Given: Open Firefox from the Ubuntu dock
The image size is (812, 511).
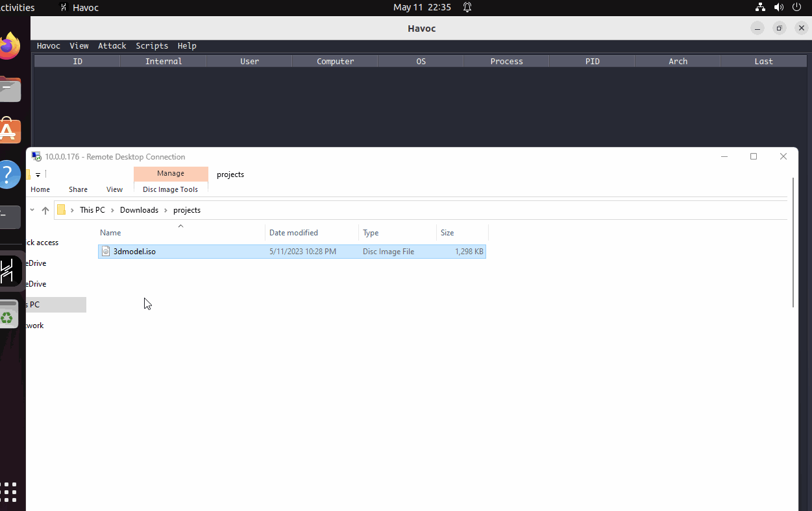Looking at the screenshot, I should 9,45.
